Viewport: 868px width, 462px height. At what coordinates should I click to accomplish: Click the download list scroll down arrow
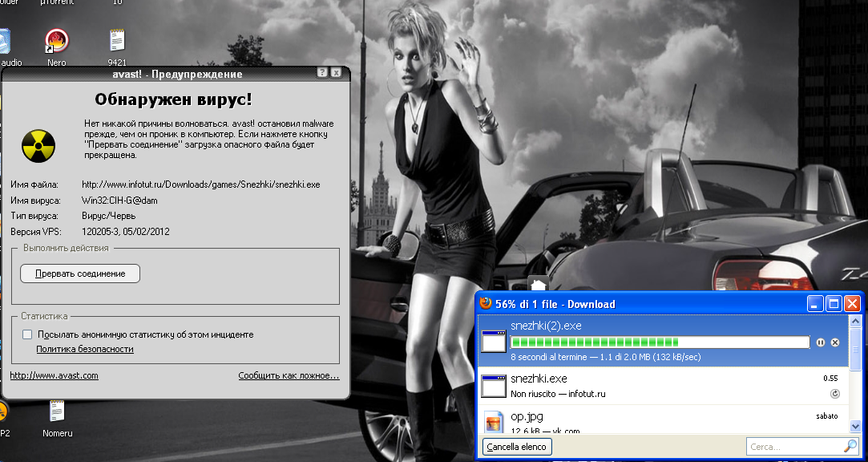855,426
